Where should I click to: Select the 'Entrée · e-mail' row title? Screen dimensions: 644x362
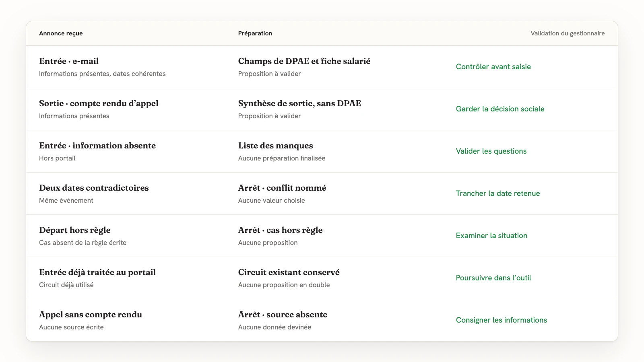click(69, 61)
